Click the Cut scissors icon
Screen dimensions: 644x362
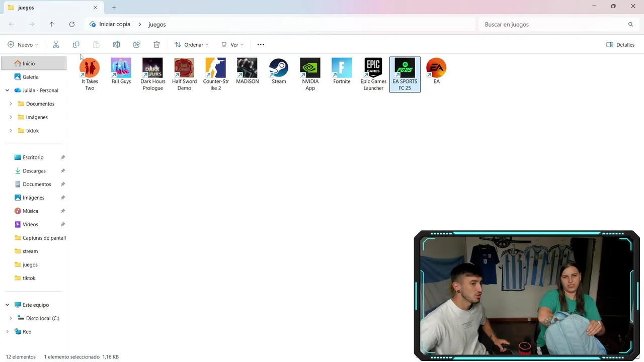56,45
